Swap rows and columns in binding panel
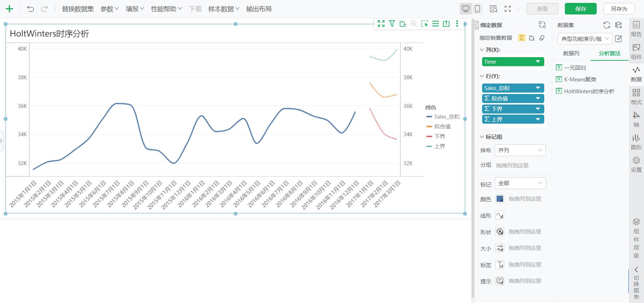This screenshot has height=303, width=644. pos(532,38)
